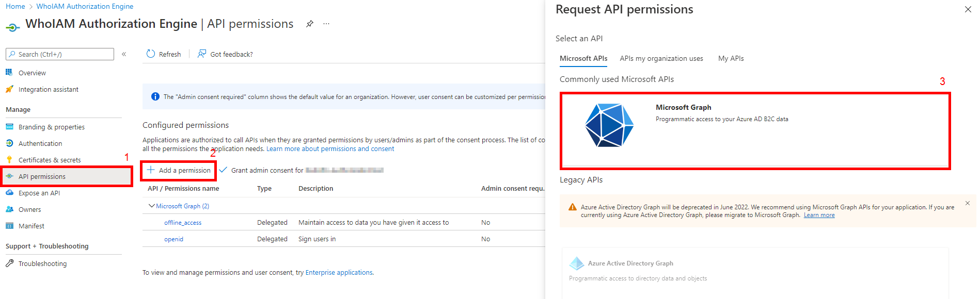Image resolution: width=980 pixels, height=299 pixels.
Task: Open the openid permission link
Action: click(x=173, y=239)
